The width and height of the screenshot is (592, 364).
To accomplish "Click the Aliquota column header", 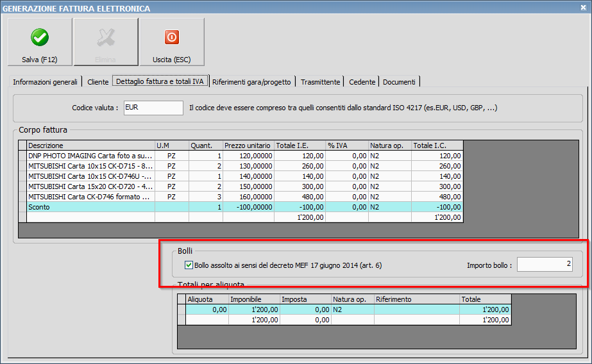I will click(x=207, y=299).
